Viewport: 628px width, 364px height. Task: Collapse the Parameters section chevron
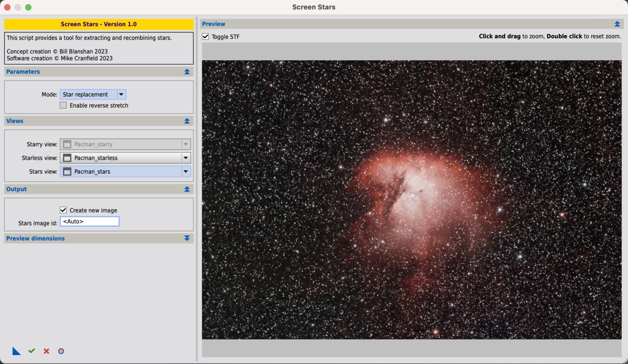coord(187,71)
